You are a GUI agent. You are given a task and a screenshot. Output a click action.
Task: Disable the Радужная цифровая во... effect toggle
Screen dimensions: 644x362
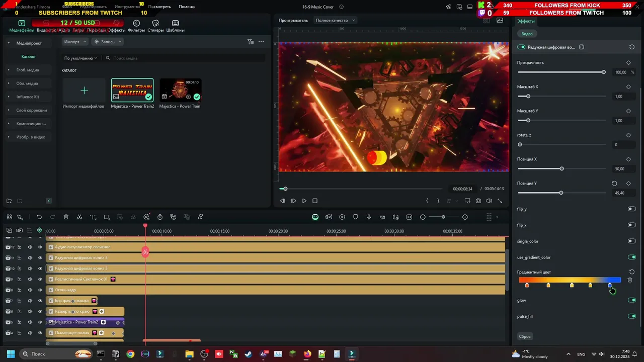tap(521, 47)
